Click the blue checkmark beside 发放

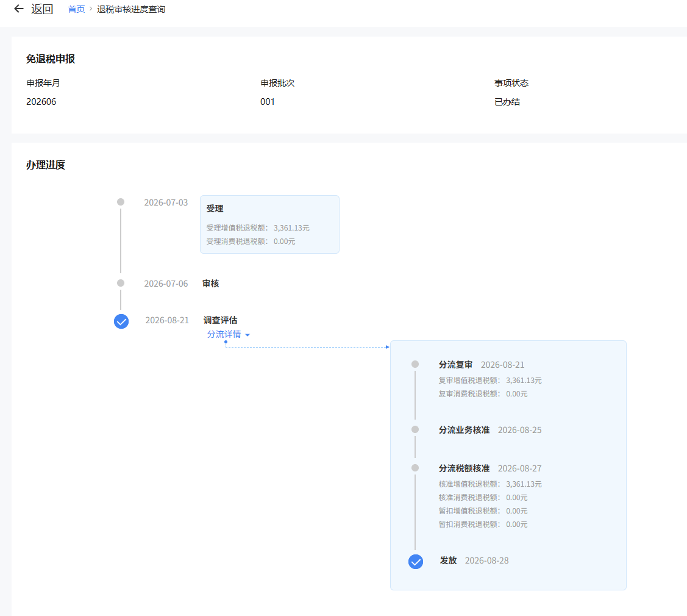point(415,562)
